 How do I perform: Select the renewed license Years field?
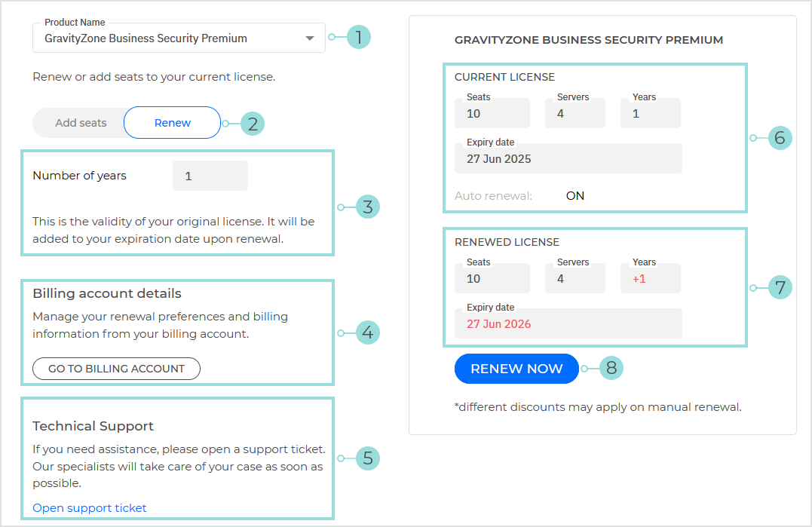650,279
